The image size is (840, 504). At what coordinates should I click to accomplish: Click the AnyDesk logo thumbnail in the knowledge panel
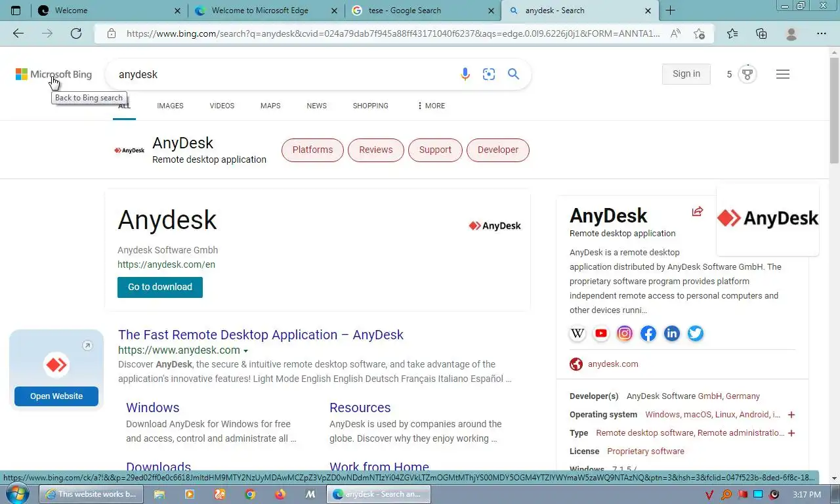pos(768,219)
